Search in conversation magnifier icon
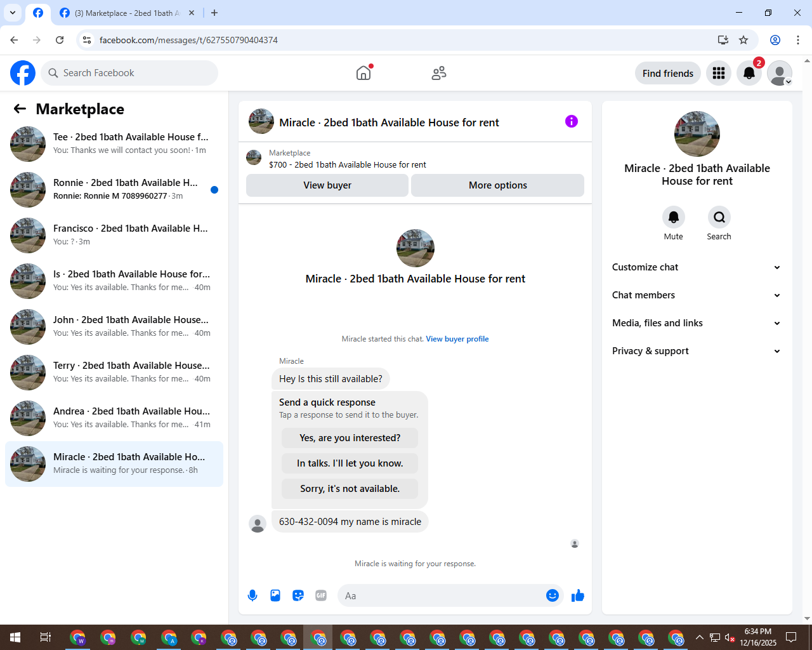This screenshot has width=812, height=650. (719, 217)
